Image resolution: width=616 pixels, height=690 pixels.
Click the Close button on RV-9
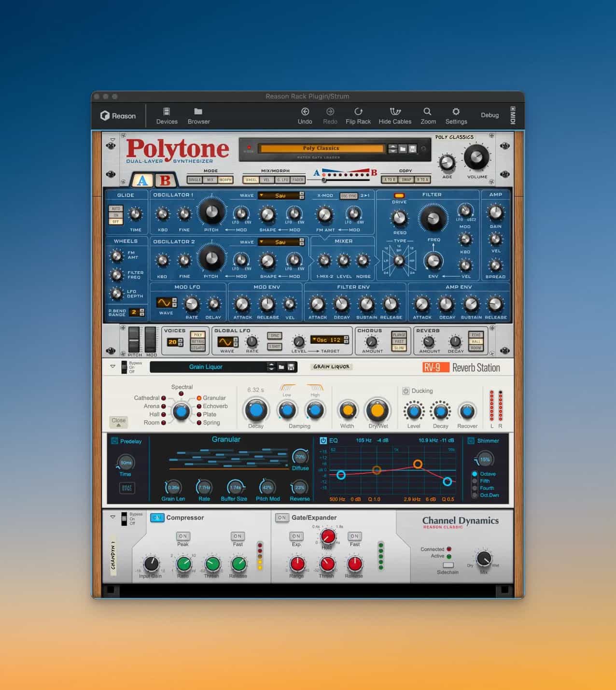pyautogui.click(x=118, y=422)
